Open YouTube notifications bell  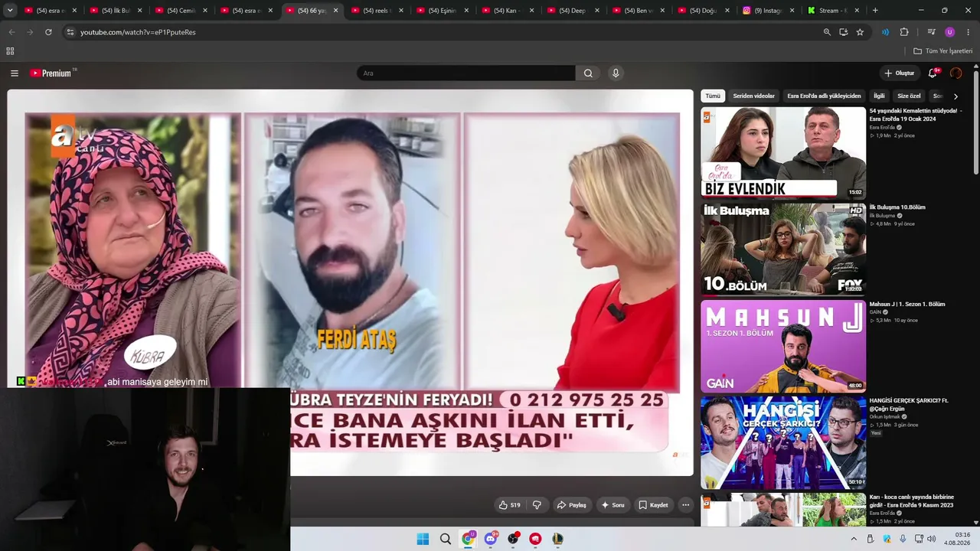point(933,73)
